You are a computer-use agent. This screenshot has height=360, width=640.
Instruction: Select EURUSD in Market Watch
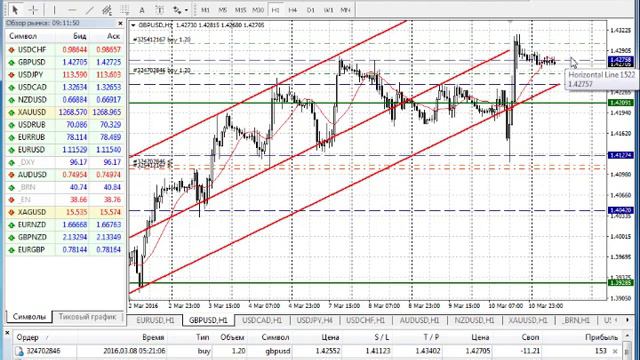pyautogui.click(x=31, y=150)
